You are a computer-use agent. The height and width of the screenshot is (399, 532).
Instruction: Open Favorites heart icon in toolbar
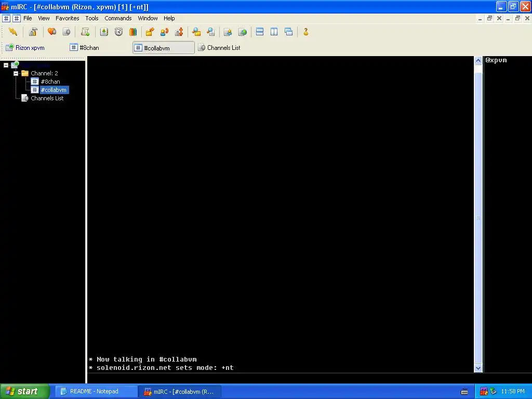tap(52, 32)
